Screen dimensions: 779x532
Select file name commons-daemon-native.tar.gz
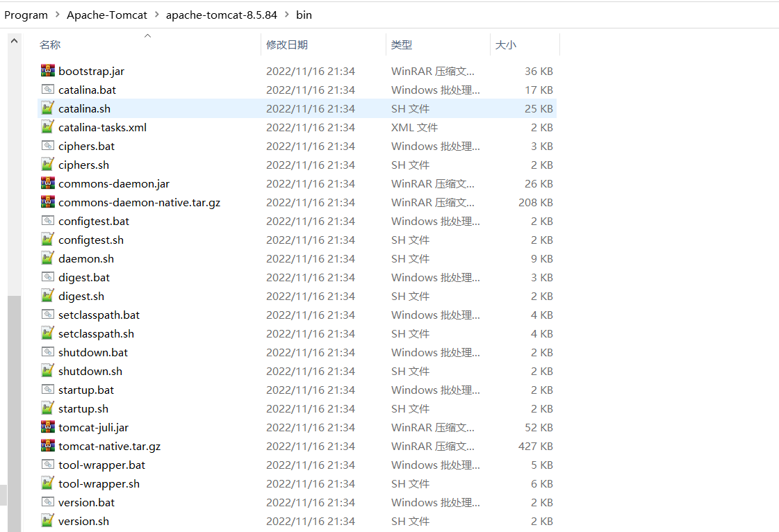pyautogui.click(x=139, y=202)
